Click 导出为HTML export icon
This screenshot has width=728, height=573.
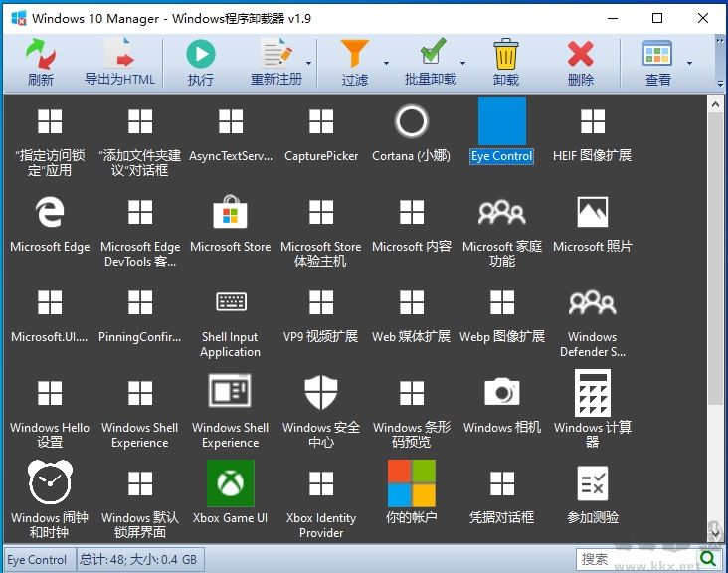pos(119,54)
